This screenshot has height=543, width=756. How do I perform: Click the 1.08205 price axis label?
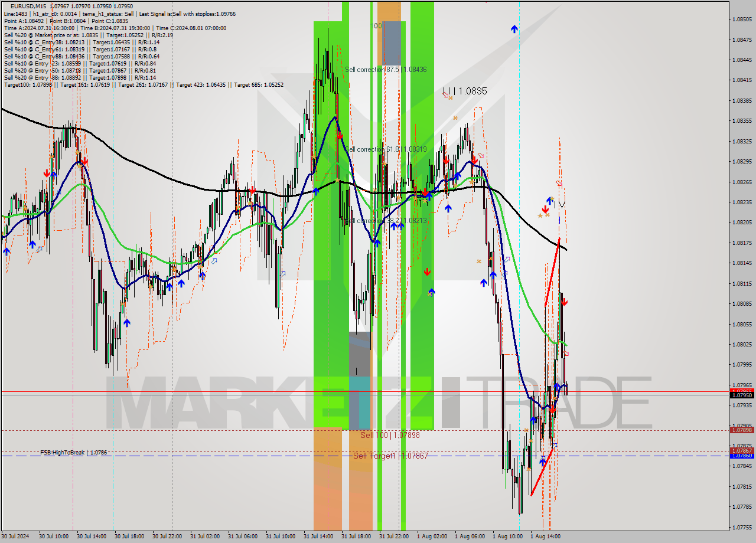pyautogui.click(x=742, y=223)
